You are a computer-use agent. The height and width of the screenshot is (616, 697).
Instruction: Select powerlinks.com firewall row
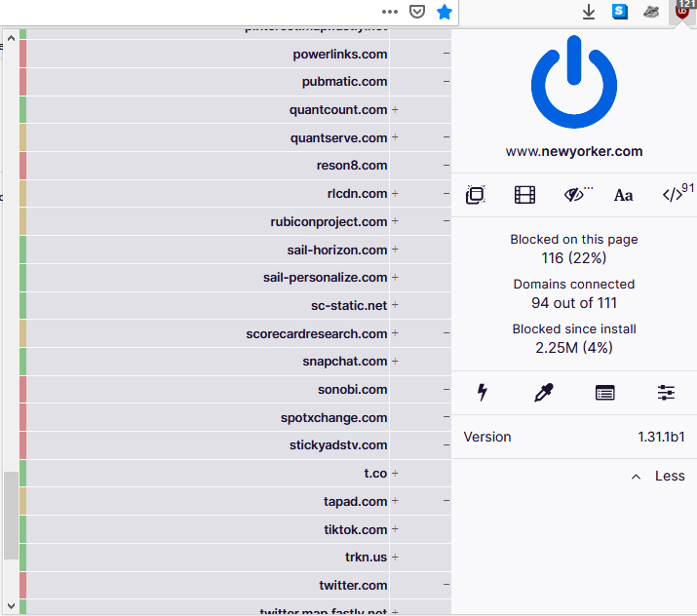[235, 55]
